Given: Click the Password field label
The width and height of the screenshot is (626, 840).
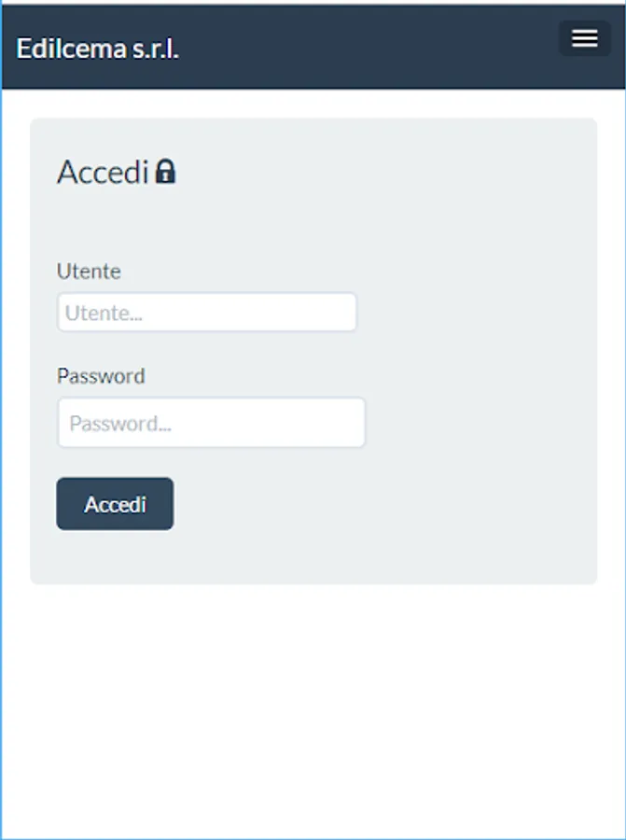Looking at the screenshot, I should [x=101, y=376].
